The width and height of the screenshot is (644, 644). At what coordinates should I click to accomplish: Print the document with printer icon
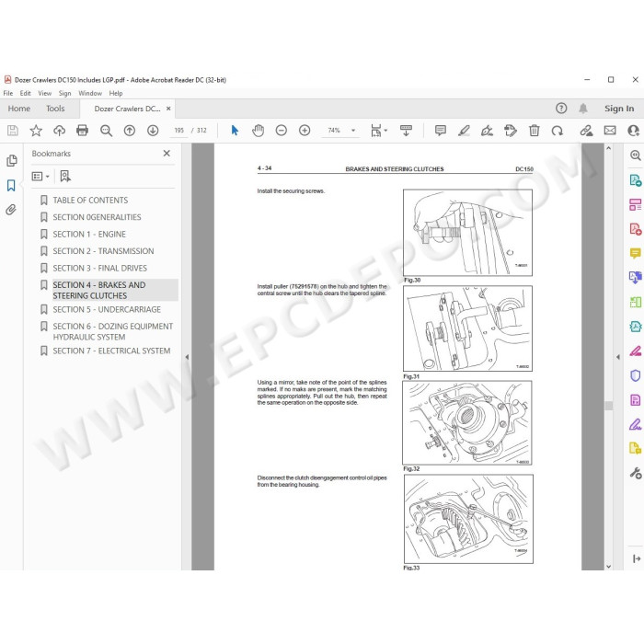tap(83, 131)
